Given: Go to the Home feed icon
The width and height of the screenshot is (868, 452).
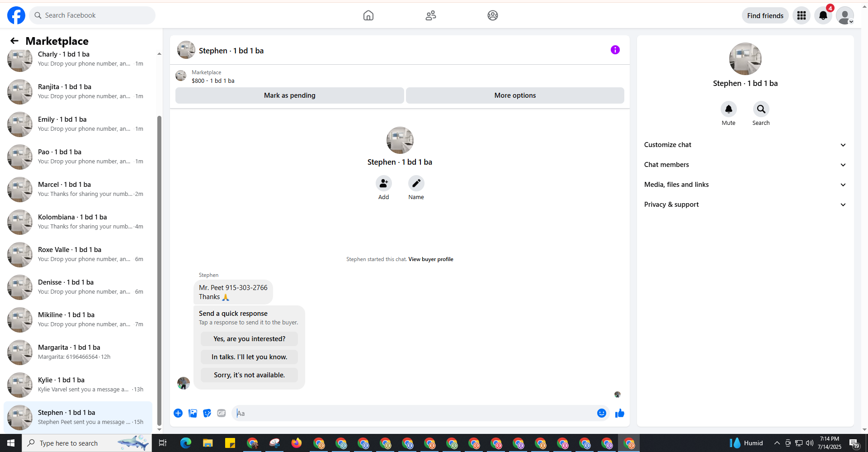Looking at the screenshot, I should (368, 15).
